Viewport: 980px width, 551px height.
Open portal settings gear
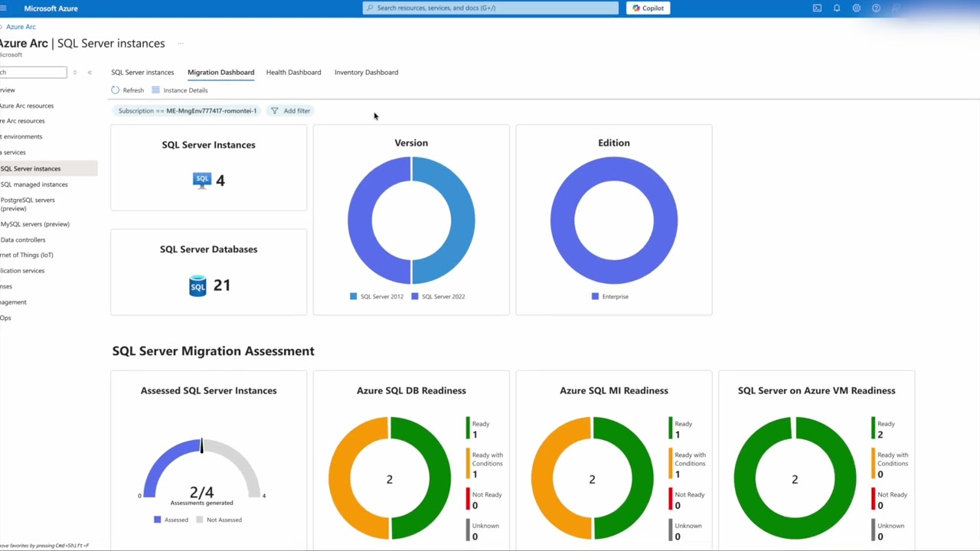(856, 8)
